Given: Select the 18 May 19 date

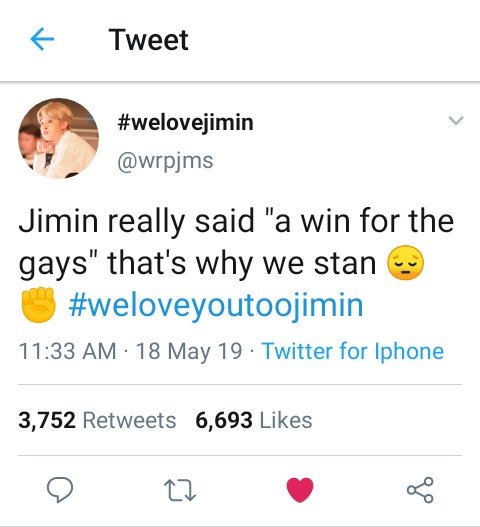Looking at the screenshot, I should coord(189,351).
